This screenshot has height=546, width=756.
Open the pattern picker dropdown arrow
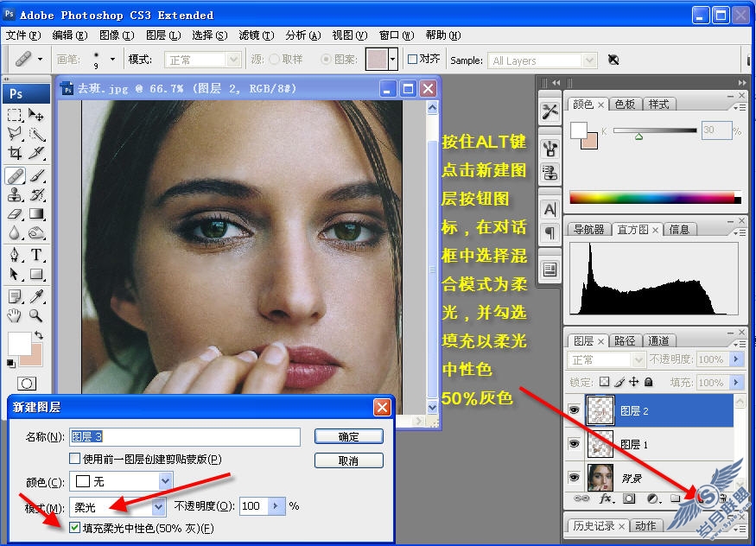392,60
